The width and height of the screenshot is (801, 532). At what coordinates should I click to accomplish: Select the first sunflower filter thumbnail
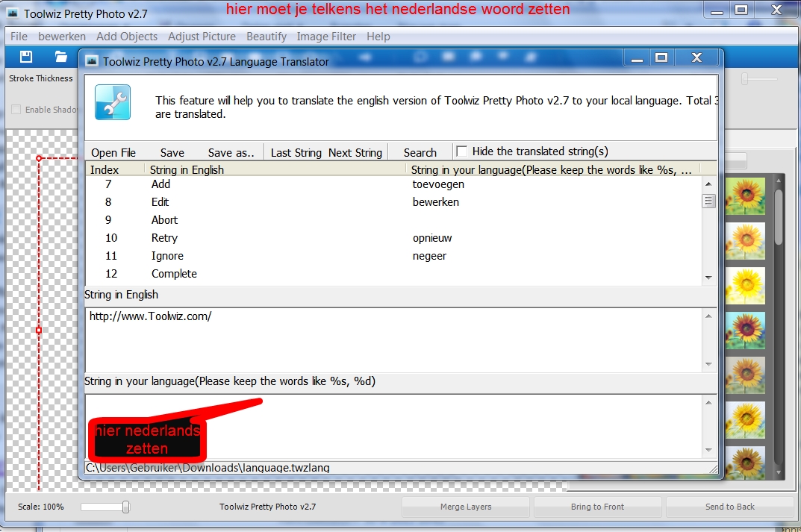(745, 195)
